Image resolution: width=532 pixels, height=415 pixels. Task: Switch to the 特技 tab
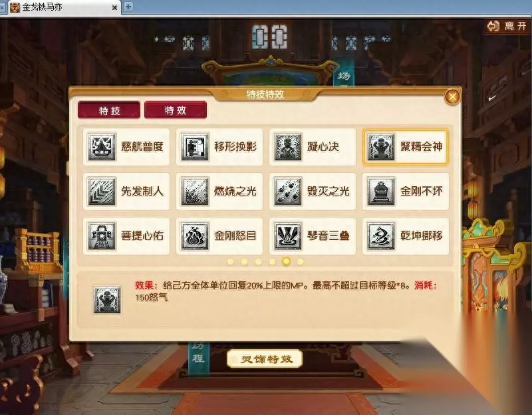tap(109, 110)
